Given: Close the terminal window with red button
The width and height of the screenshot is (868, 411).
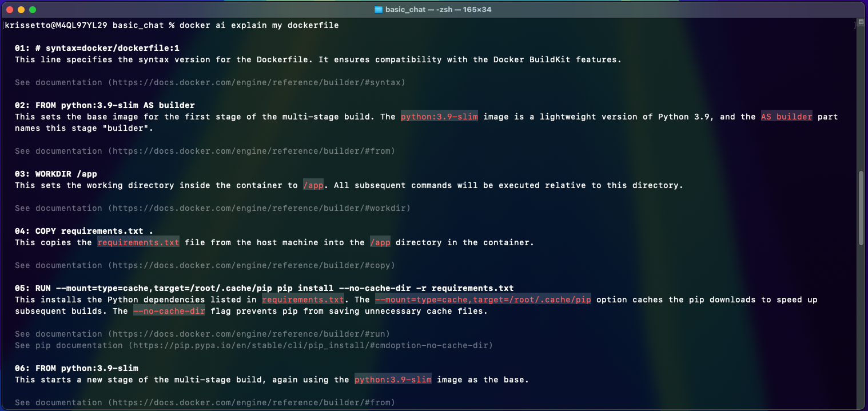Looking at the screenshot, I should (x=10, y=10).
